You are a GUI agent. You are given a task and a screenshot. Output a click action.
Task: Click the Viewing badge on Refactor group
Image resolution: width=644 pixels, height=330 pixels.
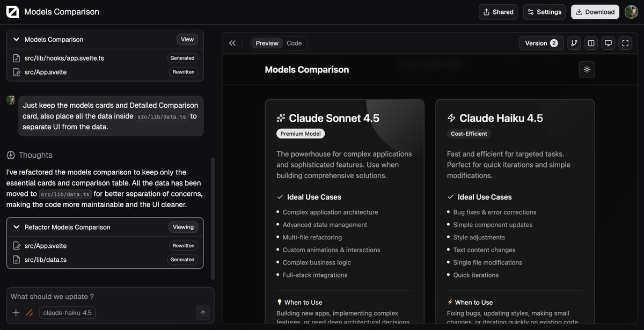(183, 227)
